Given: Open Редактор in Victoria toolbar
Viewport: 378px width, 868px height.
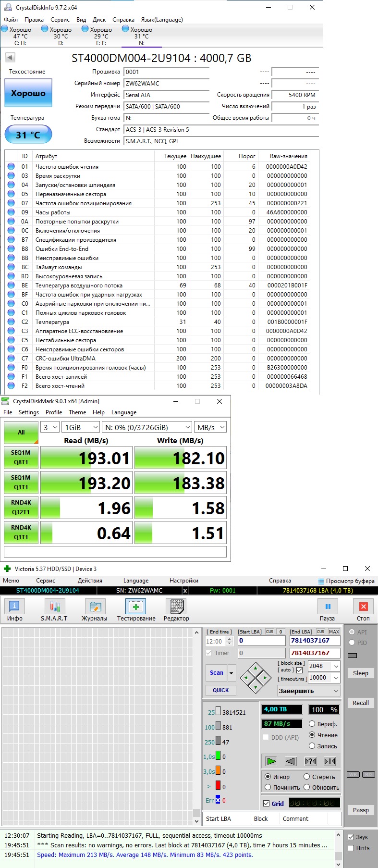Looking at the screenshot, I should point(176,607).
